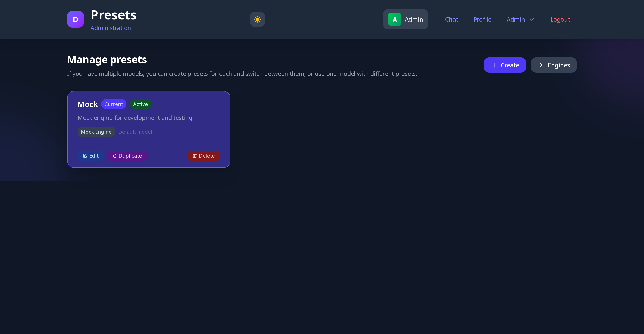Select the Mock preset card title
The height and width of the screenshot is (334, 644).
point(87,104)
